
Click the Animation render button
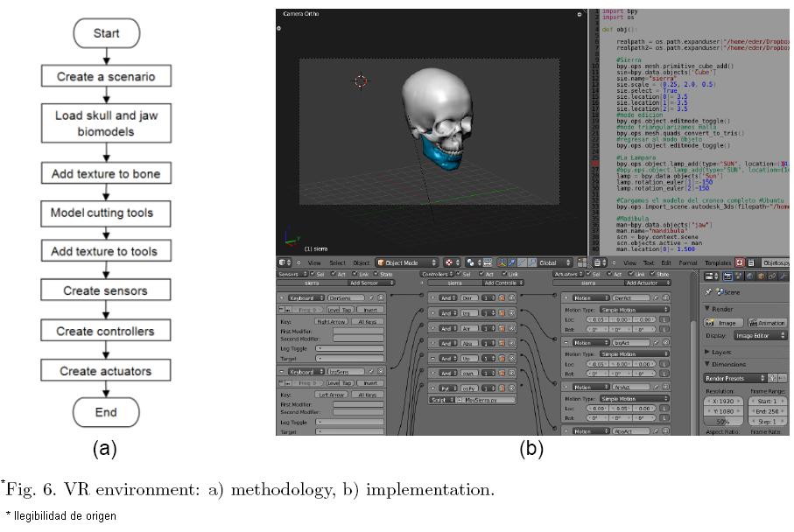click(769, 323)
